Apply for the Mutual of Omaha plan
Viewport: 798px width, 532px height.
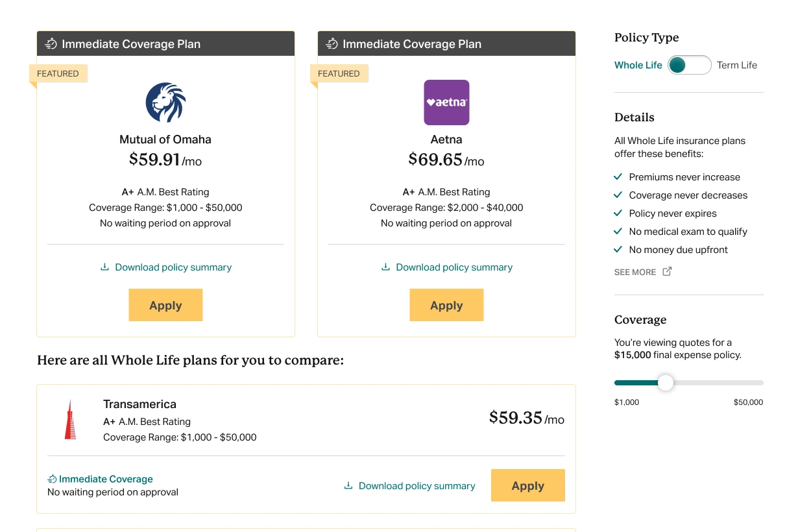point(165,305)
